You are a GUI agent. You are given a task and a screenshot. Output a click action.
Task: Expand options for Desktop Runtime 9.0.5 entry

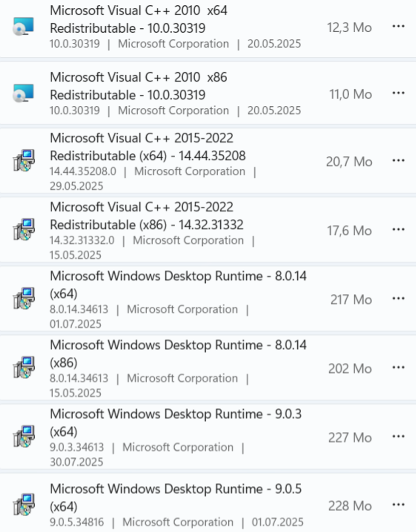[398, 504]
